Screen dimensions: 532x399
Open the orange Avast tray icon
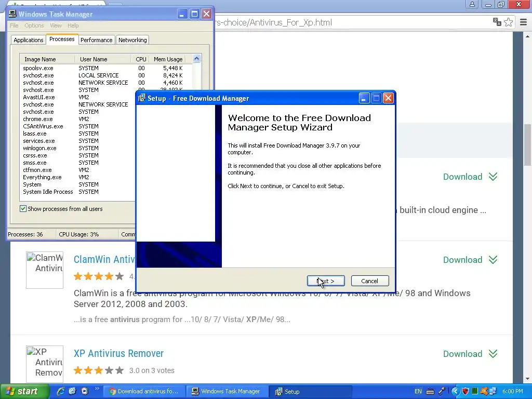(x=484, y=392)
